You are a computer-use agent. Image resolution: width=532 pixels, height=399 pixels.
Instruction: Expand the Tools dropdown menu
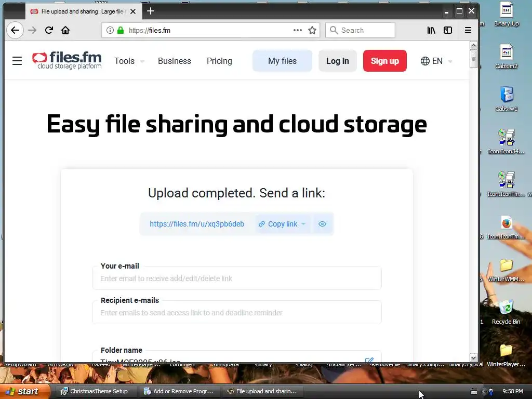pyautogui.click(x=129, y=61)
